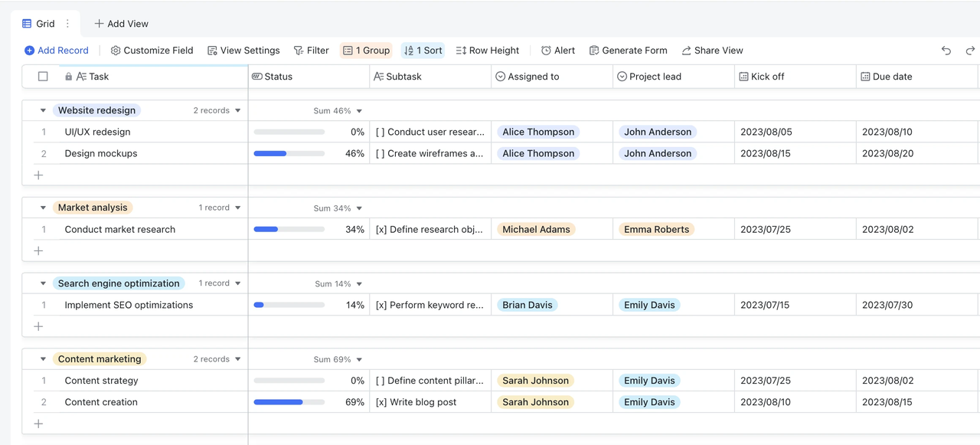Screen dimensions: 980x445
Task: Click the Add Record button
Action: [56, 51]
